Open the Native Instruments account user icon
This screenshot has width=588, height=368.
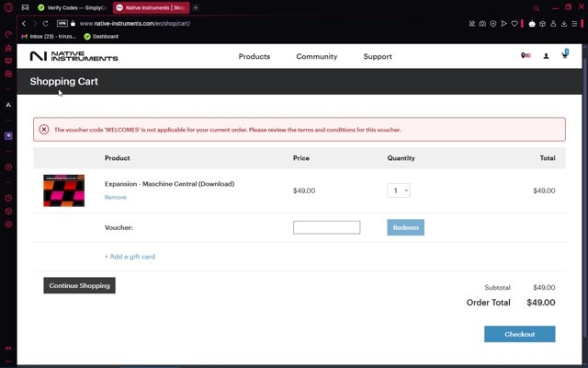(x=546, y=56)
